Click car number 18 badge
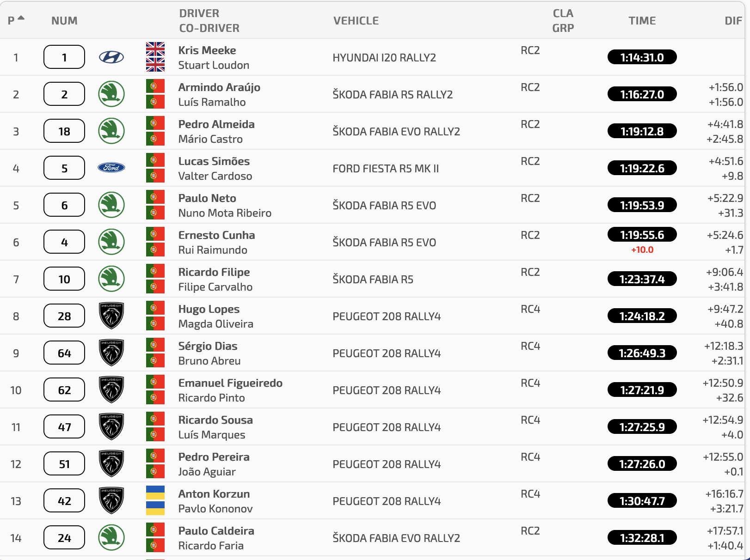Viewport: 750px width, 560px height. (64, 131)
